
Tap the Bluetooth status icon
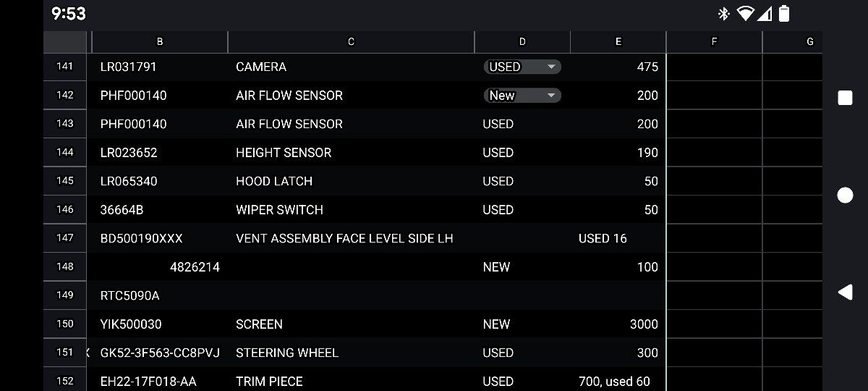pyautogui.click(x=723, y=14)
